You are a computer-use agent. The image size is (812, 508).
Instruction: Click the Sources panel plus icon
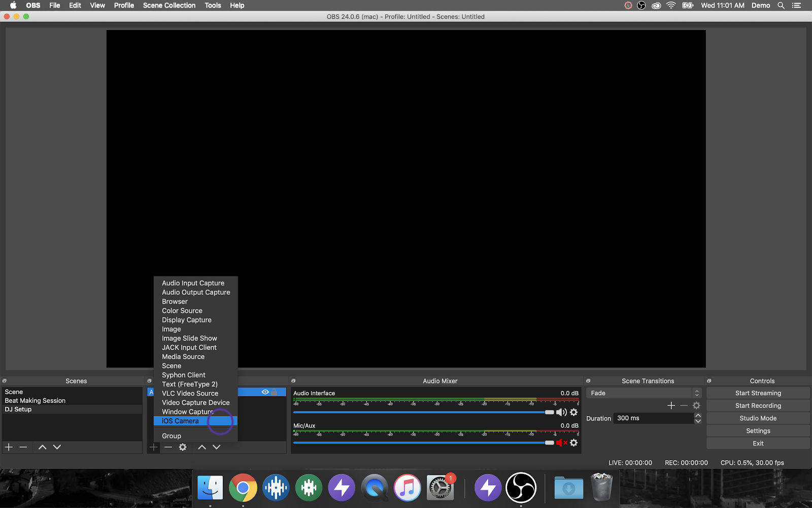click(x=154, y=447)
